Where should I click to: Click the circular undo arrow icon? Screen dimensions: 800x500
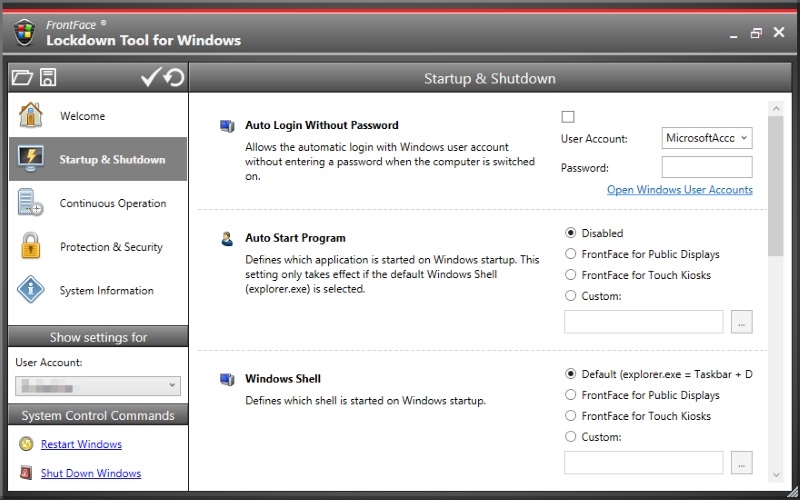pyautogui.click(x=174, y=77)
